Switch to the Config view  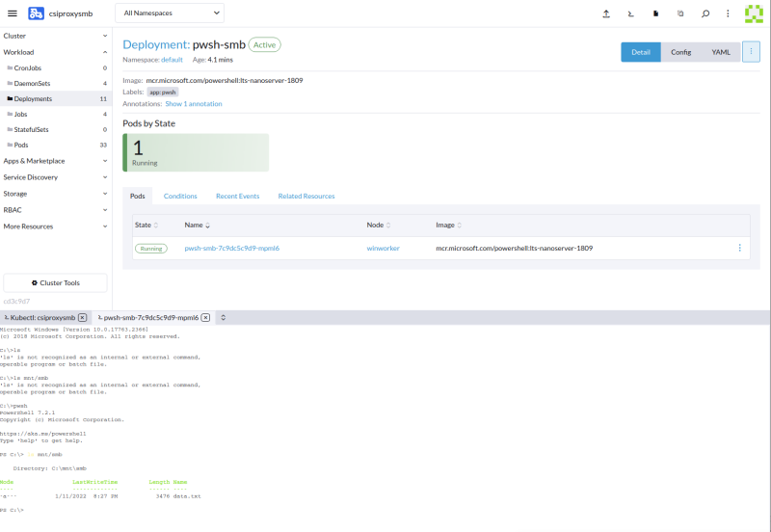pyautogui.click(x=681, y=52)
